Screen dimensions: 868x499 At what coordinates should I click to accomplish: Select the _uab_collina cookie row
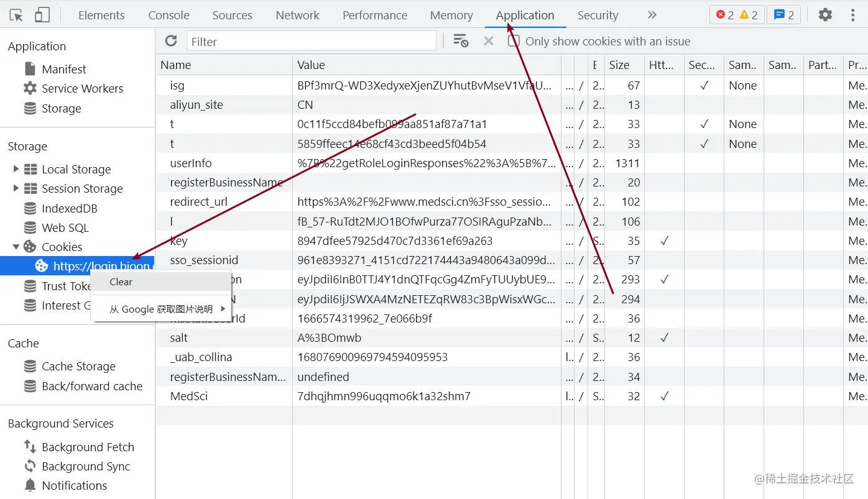click(x=512, y=357)
